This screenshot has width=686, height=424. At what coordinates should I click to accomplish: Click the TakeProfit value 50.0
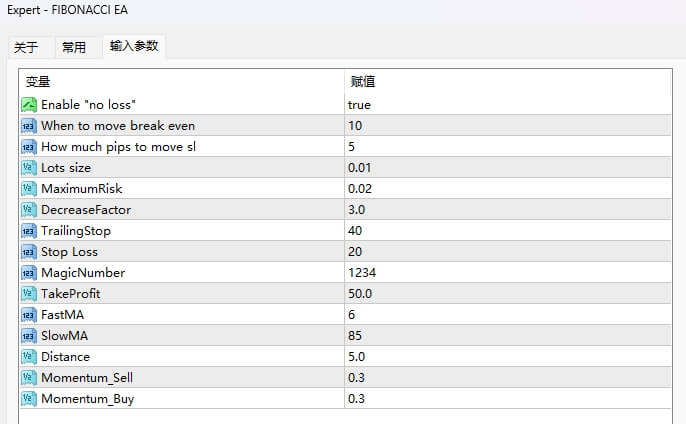360,294
